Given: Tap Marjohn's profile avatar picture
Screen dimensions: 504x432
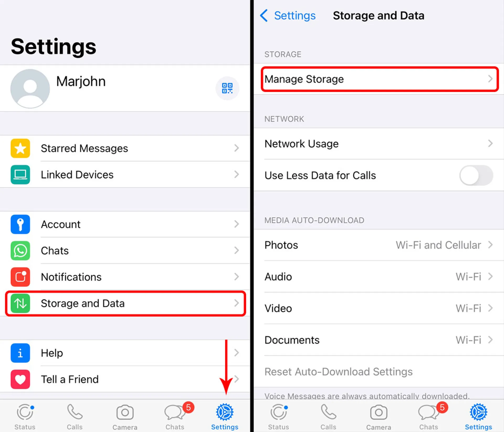Looking at the screenshot, I should [30, 89].
